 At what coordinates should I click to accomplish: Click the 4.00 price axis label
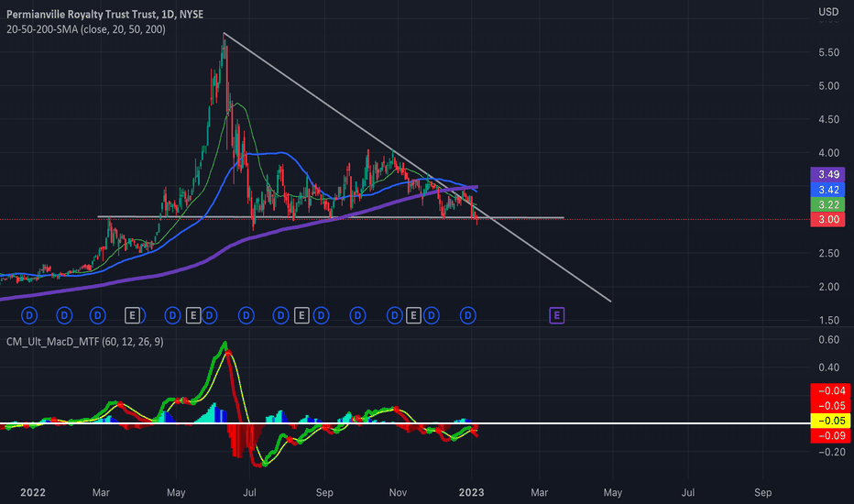828,153
